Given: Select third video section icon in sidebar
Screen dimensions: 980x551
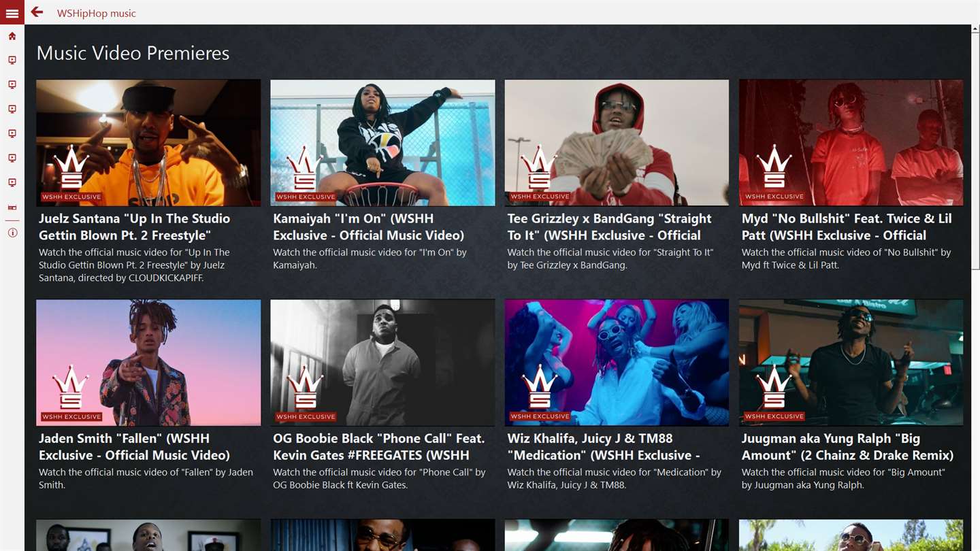Looking at the screenshot, I should [12, 110].
